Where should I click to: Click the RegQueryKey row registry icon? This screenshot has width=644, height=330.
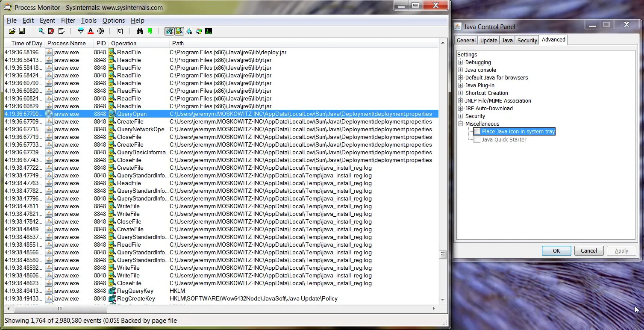[112, 291]
